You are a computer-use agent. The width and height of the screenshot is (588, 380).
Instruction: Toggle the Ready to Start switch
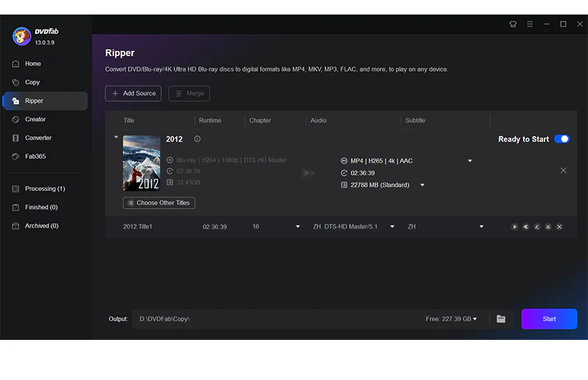[x=562, y=139]
